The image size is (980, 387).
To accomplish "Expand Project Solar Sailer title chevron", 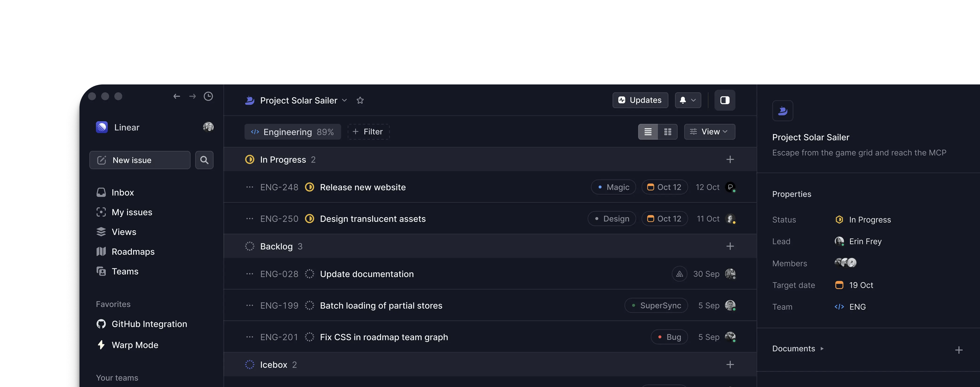I will (344, 100).
